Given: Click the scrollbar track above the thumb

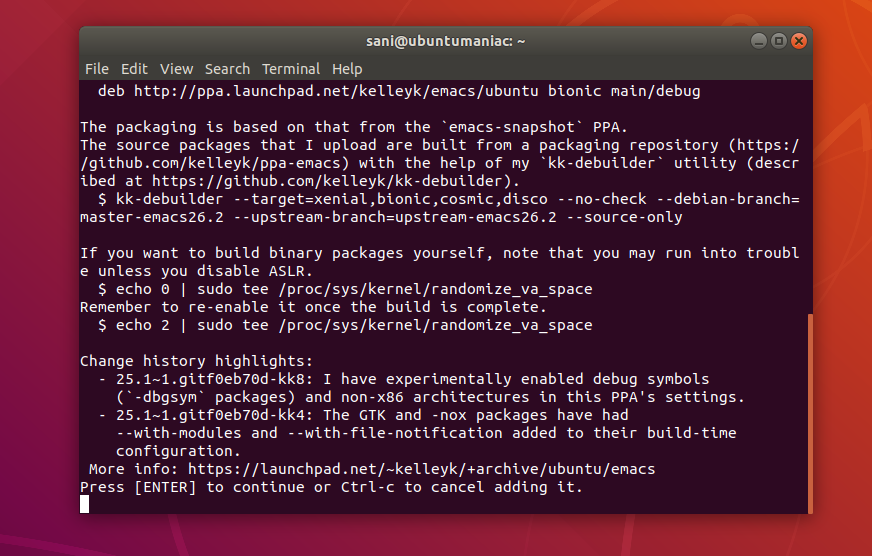Looking at the screenshot, I should pyautogui.click(x=810, y=197).
